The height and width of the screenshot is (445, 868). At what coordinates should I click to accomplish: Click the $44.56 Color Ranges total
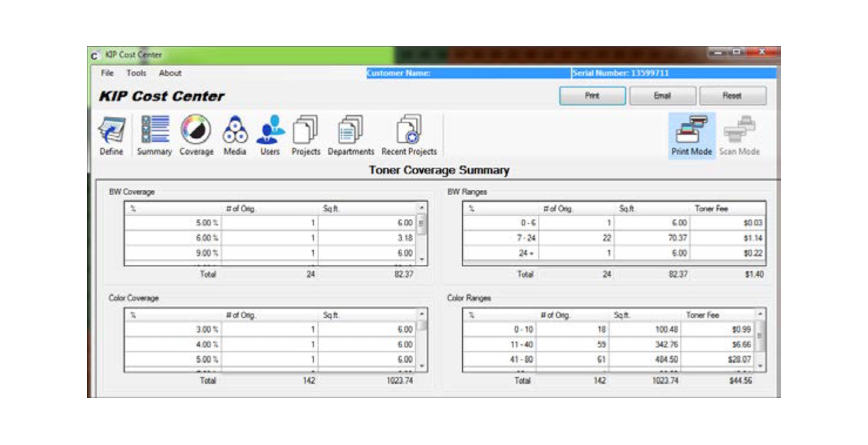tap(740, 381)
